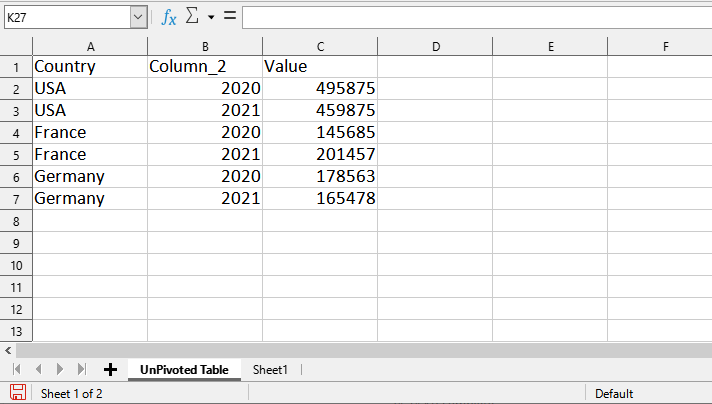Screen dimensions: 712x404
Task: Select the cell with value 145685
Action: [x=320, y=133]
